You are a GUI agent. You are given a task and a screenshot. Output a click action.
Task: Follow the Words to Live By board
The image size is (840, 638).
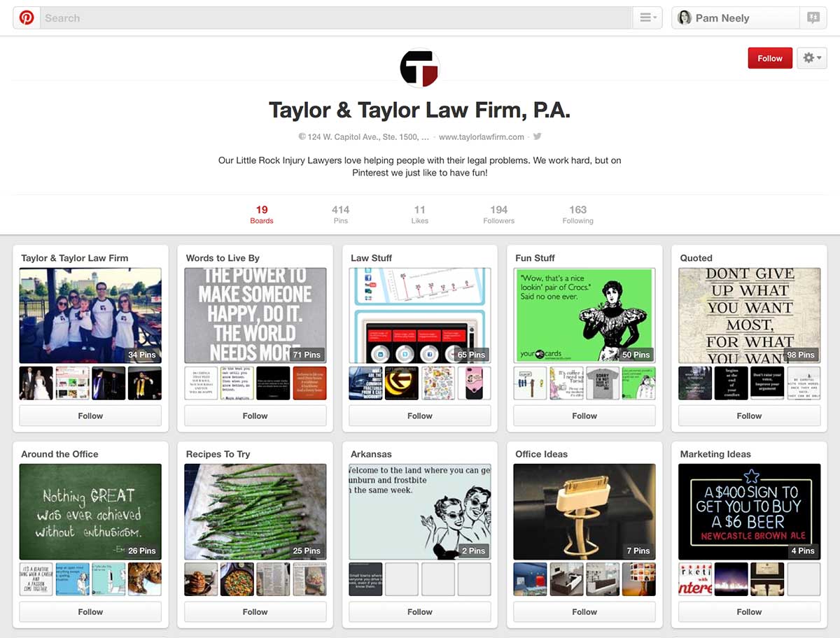click(x=255, y=416)
